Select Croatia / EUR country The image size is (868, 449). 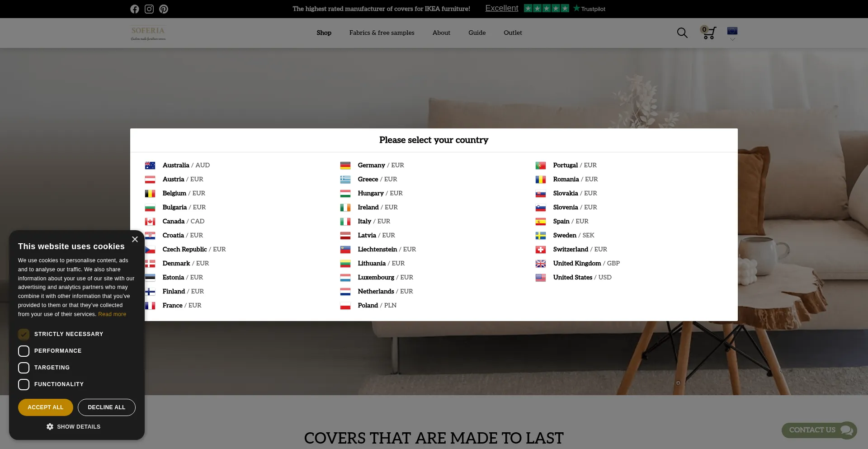[x=183, y=236]
